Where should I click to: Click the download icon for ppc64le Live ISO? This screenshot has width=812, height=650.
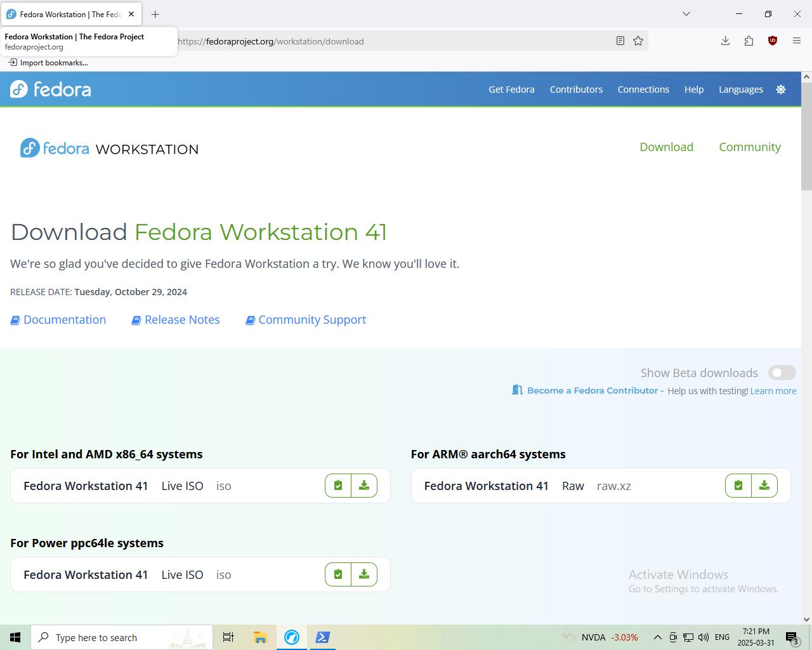coord(364,574)
